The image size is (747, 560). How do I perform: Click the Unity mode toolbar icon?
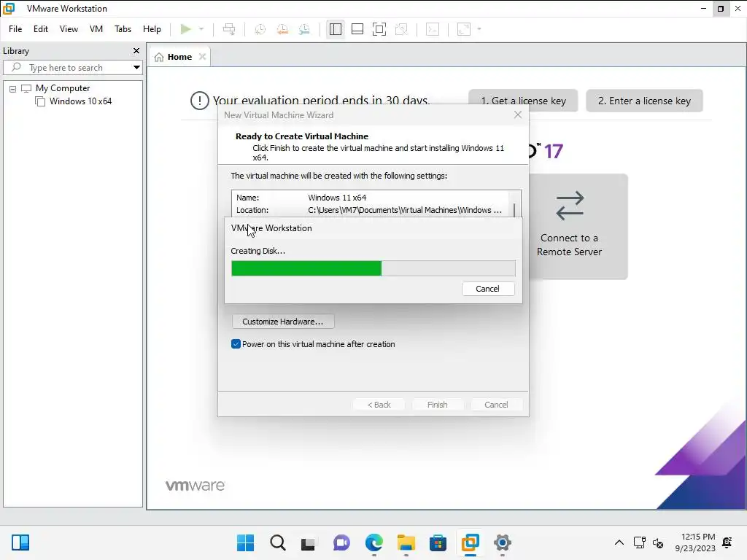tap(402, 29)
